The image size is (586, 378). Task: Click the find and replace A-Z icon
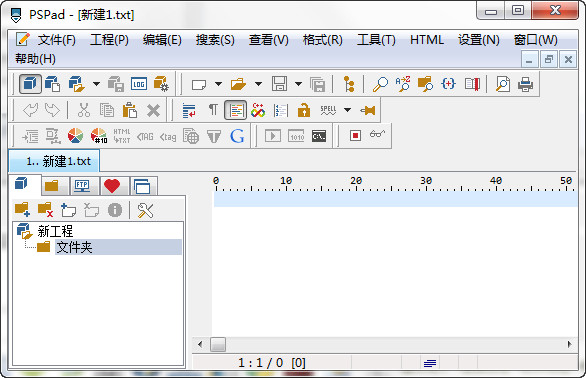(403, 84)
